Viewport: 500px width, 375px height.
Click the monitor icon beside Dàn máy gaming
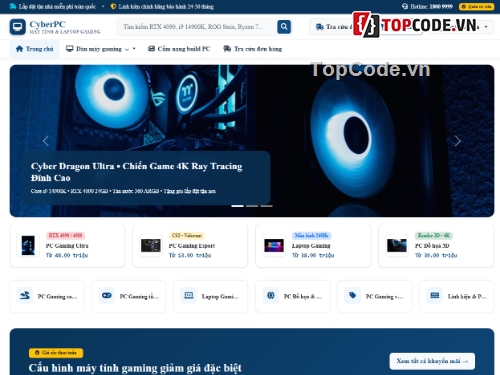point(69,49)
